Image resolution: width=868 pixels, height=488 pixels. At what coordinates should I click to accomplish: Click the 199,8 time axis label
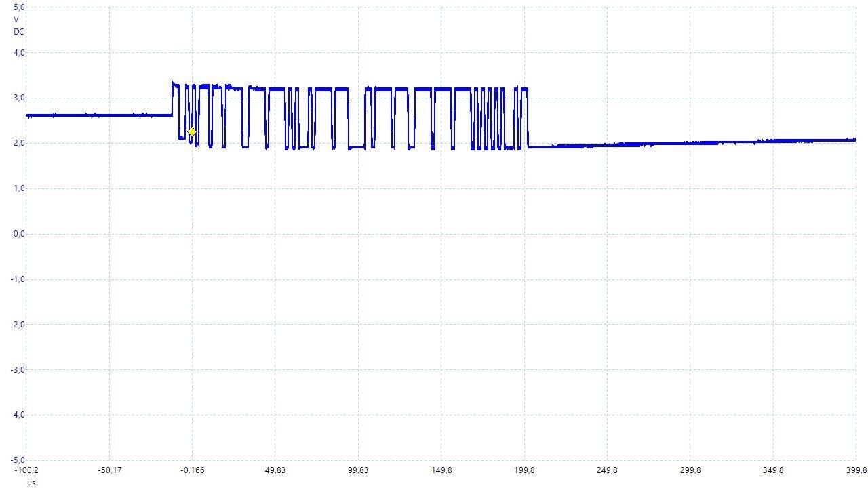(524, 470)
